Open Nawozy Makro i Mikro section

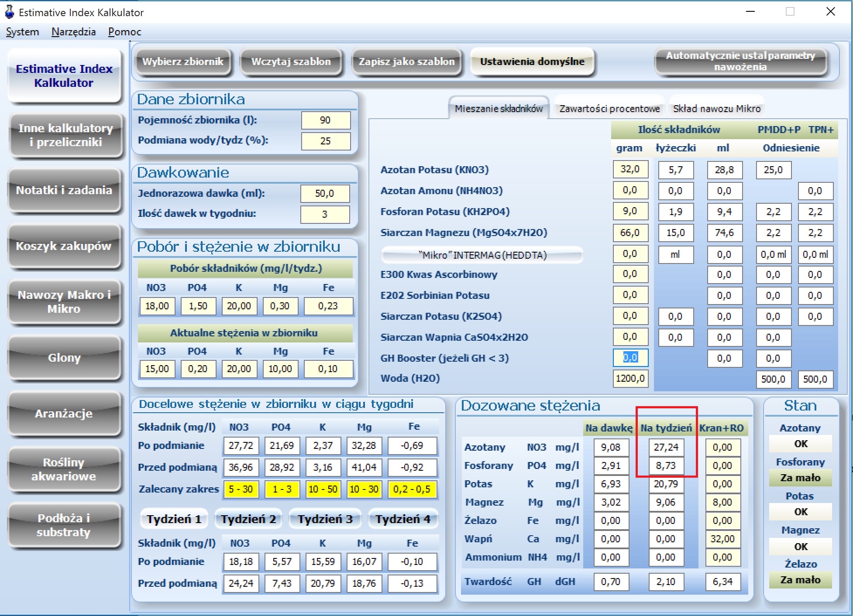click(x=64, y=301)
